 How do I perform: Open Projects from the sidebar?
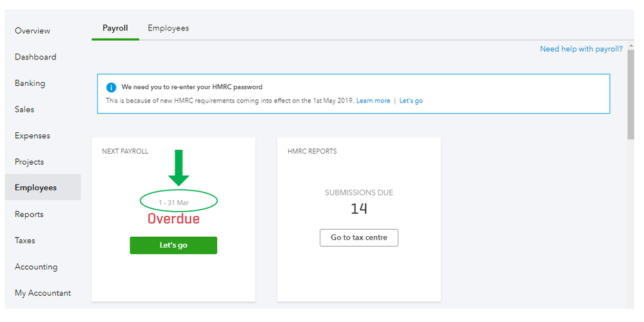[30, 162]
